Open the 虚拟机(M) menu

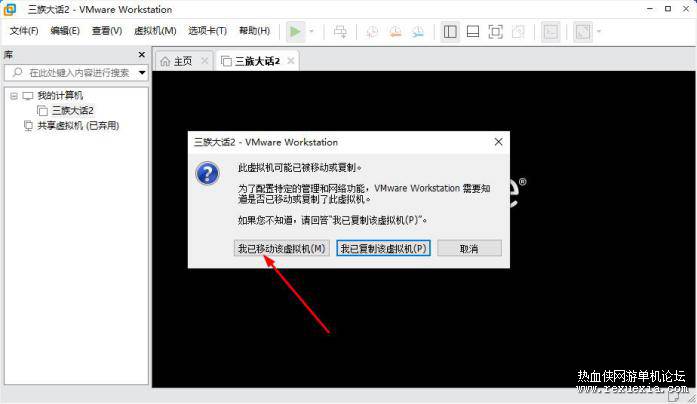[x=155, y=31]
